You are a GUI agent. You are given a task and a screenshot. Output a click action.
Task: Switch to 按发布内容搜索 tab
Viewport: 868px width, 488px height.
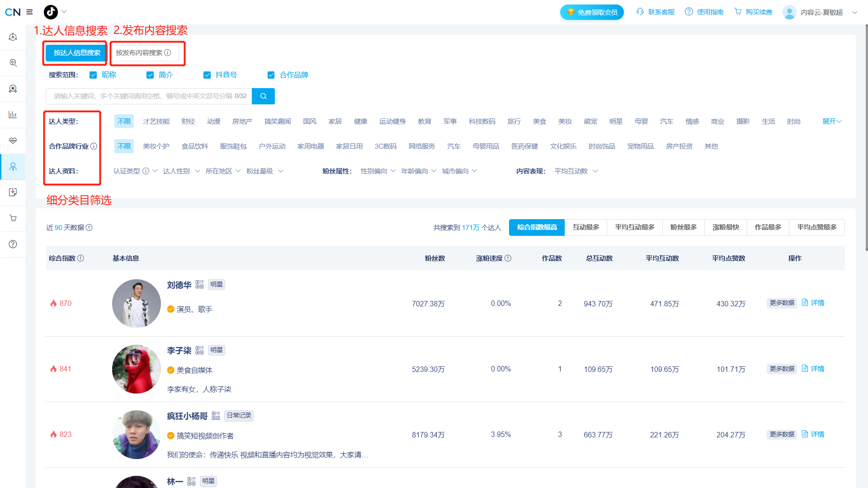coord(143,53)
